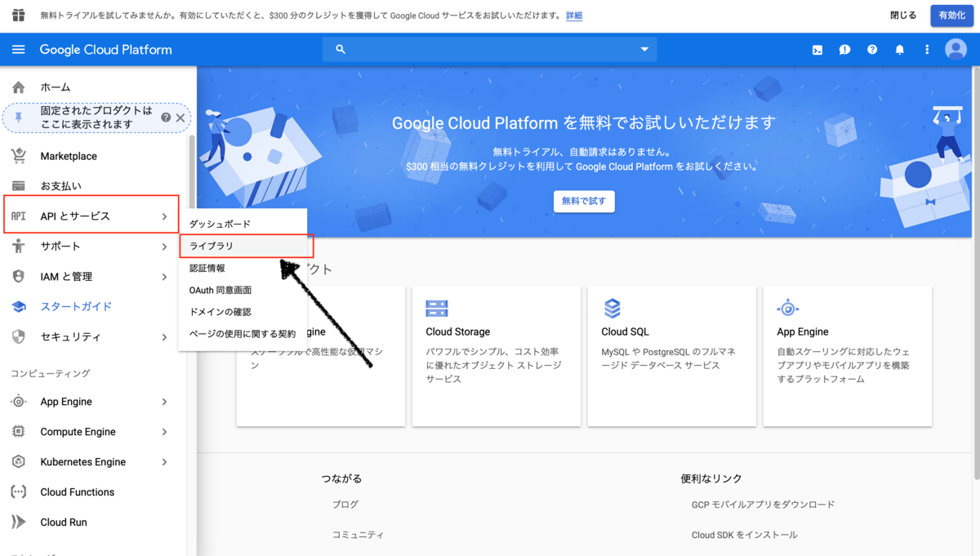Open スタートガイド in the sidebar
980x556 pixels.
click(76, 307)
